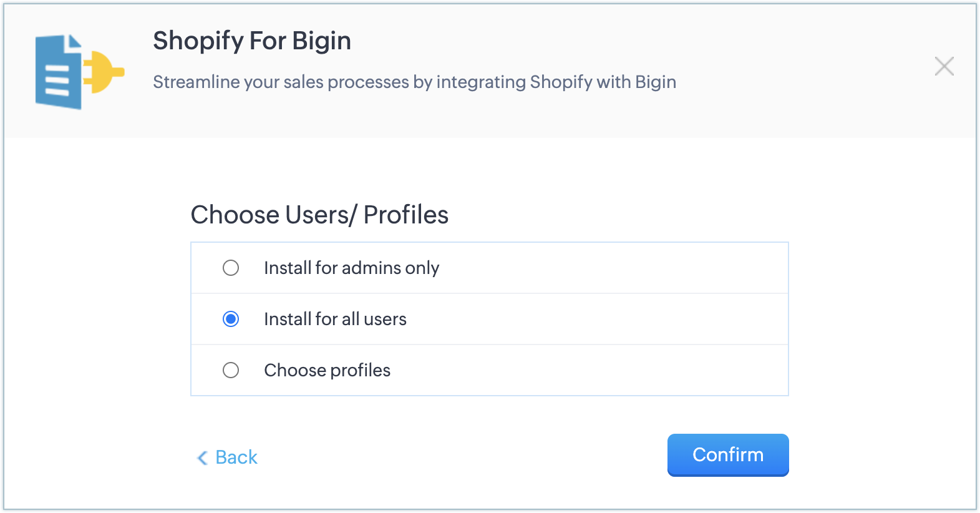Screen dimensions: 980x513
Task: Select the Install for admins only radio button
Action: click(231, 268)
